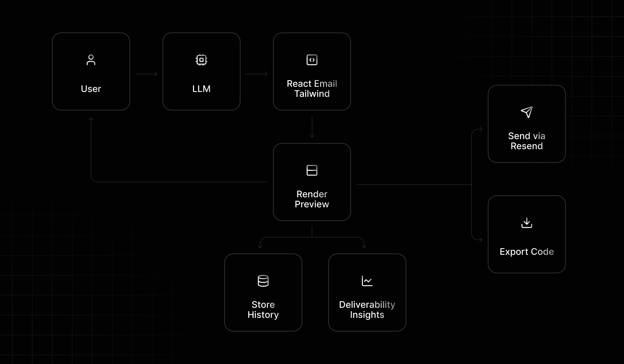Click the User profile icon

point(91,61)
